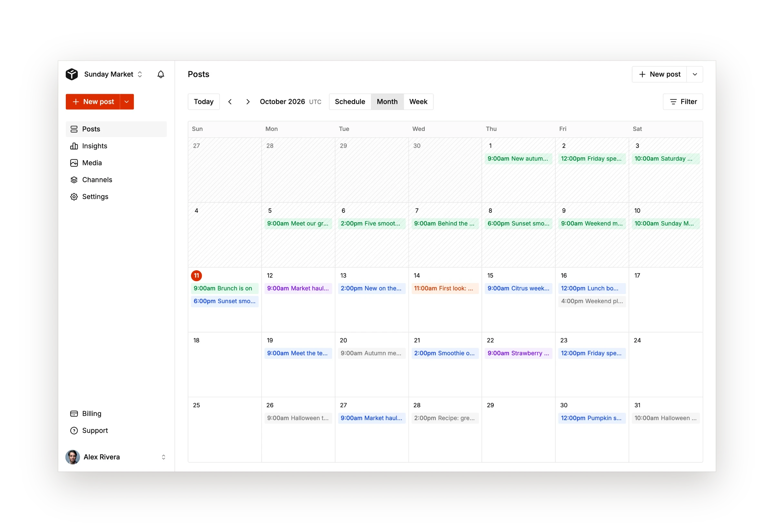Image resolution: width=774 pixels, height=532 pixels.
Task: Open Insights in the sidebar
Action: click(x=116, y=146)
